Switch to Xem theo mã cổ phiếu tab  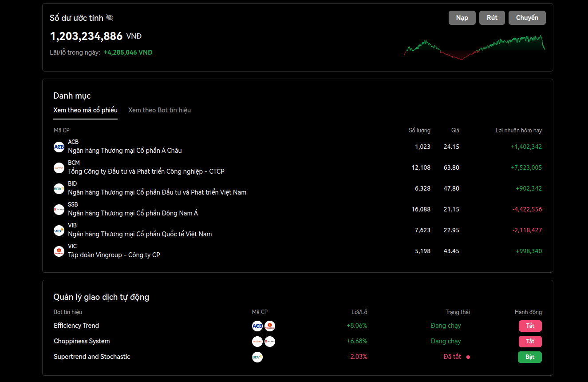[x=85, y=110]
